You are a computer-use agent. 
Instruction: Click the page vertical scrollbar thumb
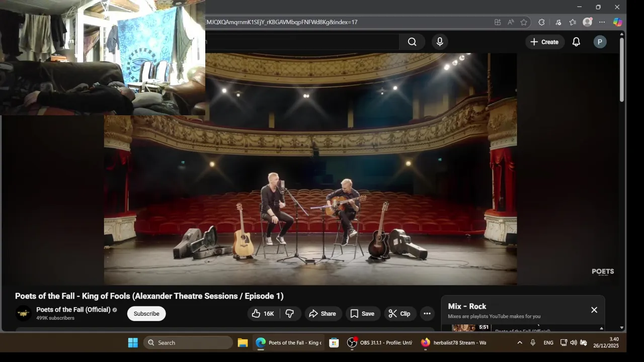622,69
